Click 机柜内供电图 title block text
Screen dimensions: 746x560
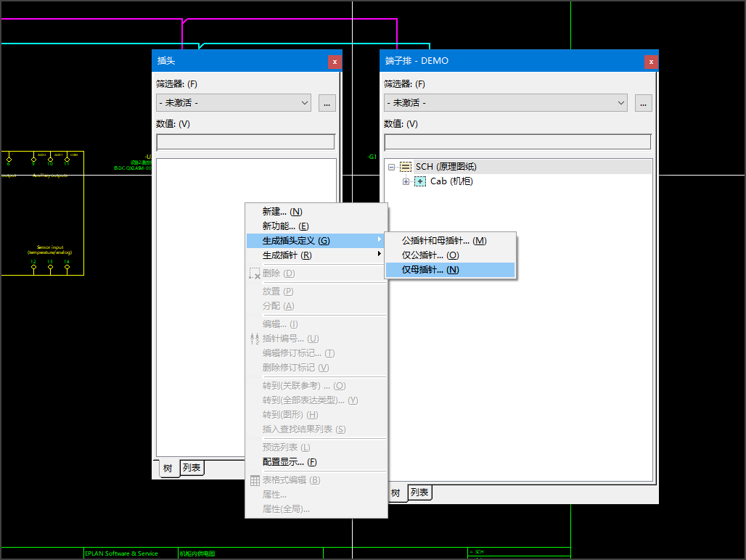click(x=197, y=553)
